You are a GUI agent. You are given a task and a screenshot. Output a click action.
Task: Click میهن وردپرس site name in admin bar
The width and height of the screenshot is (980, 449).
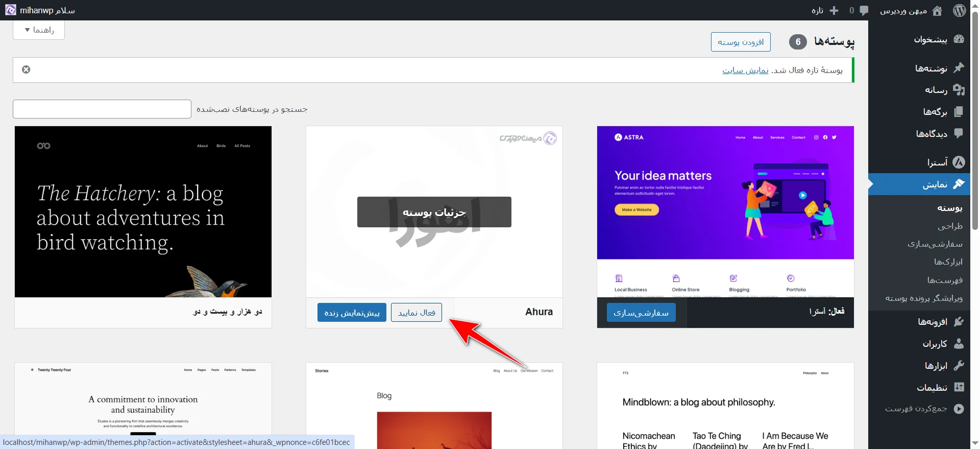pos(903,11)
